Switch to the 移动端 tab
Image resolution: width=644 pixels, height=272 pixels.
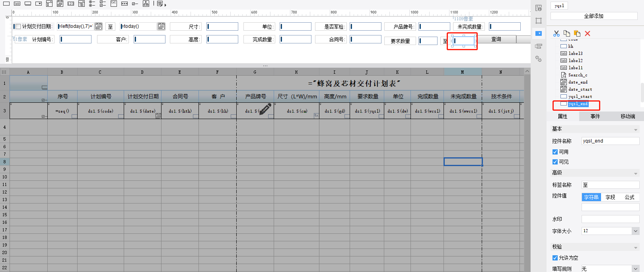pyautogui.click(x=628, y=116)
